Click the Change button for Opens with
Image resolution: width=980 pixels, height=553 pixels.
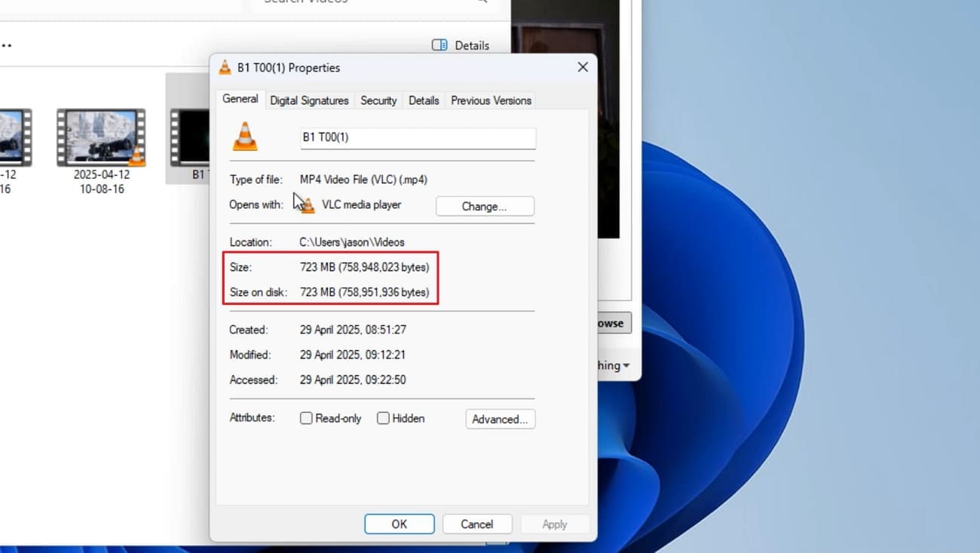tap(485, 205)
